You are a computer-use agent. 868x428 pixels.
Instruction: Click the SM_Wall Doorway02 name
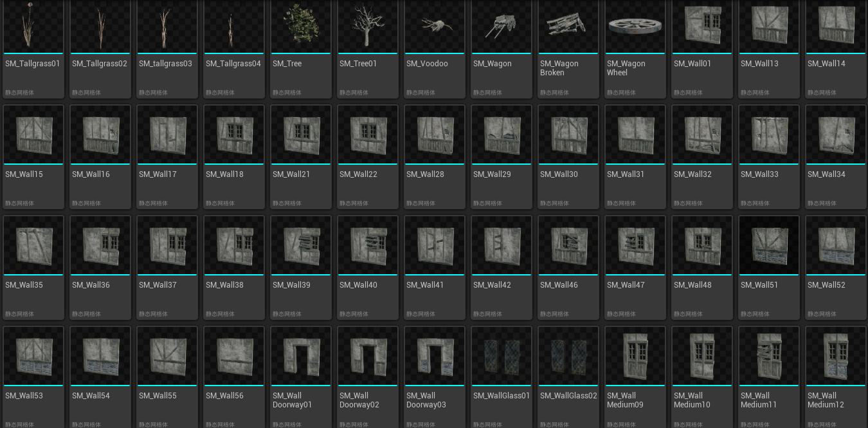click(359, 400)
